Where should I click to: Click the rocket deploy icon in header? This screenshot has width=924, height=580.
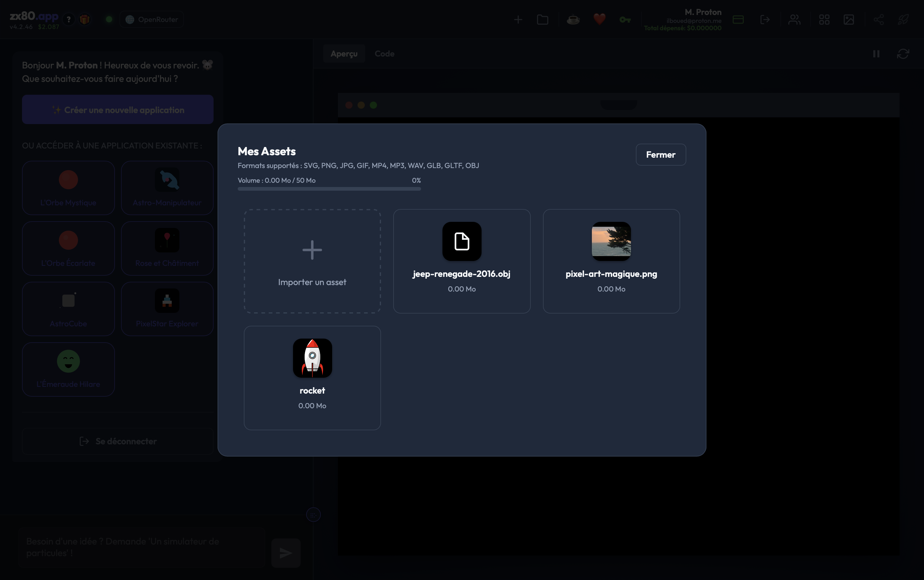tap(903, 20)
